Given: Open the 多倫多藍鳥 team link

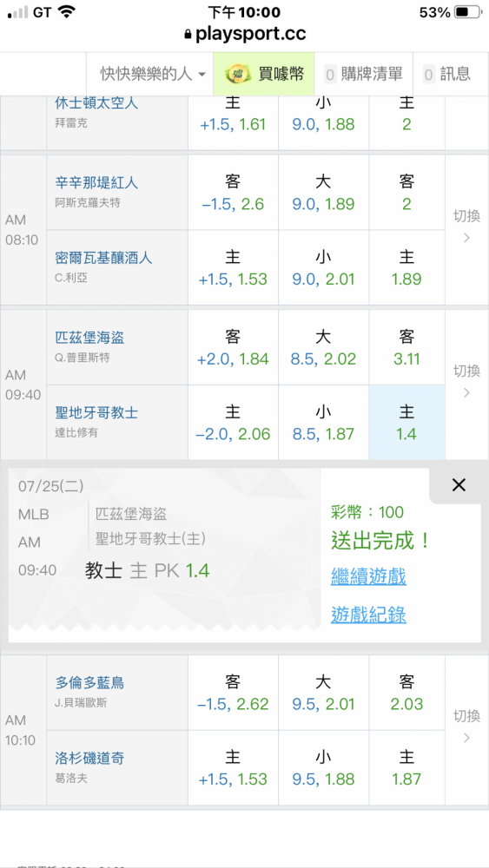Looking at the screenshot, I should [89, 683].
